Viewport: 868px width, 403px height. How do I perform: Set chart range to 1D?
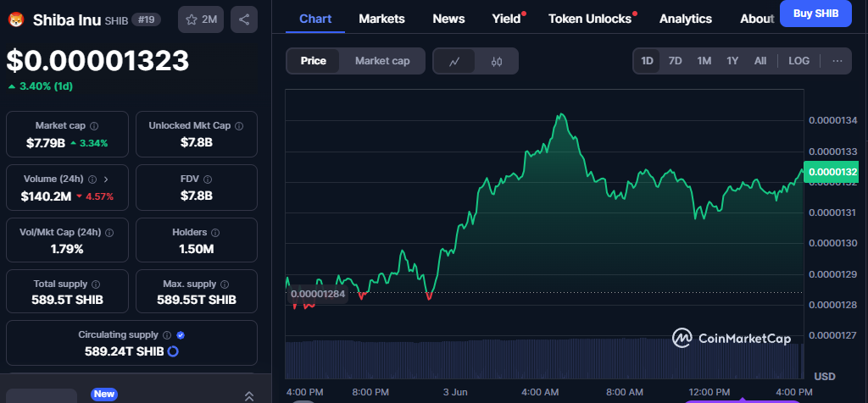click(x=647, y=61)
